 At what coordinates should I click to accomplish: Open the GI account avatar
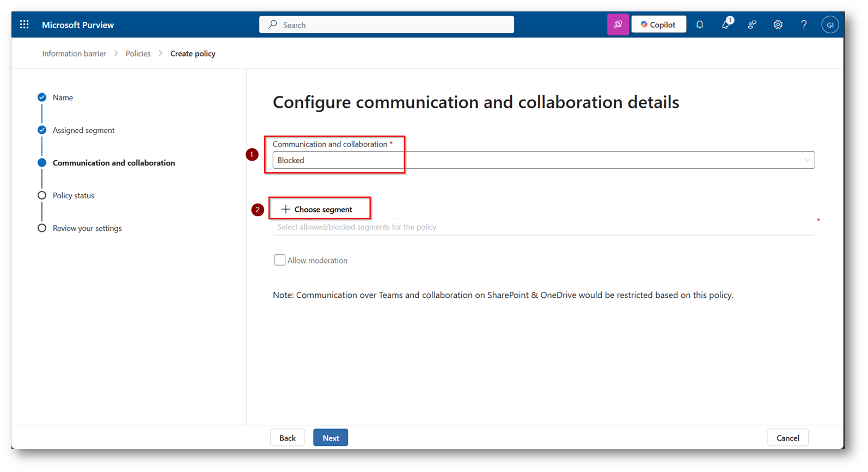coord(830,24)
